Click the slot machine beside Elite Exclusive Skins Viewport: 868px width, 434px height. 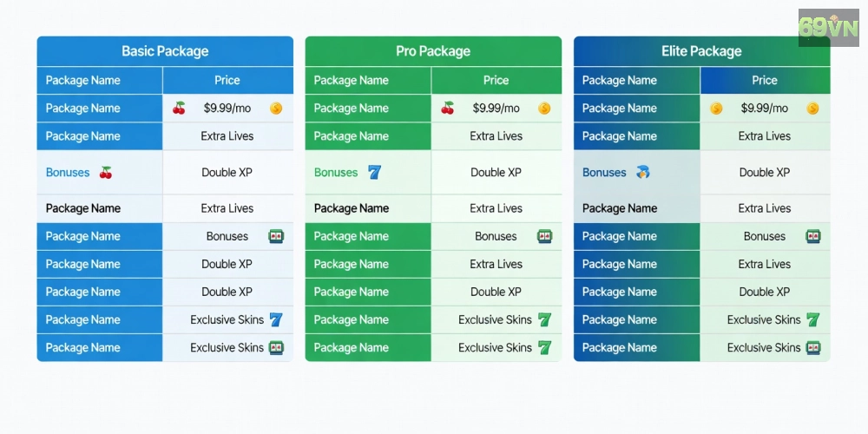813,348
